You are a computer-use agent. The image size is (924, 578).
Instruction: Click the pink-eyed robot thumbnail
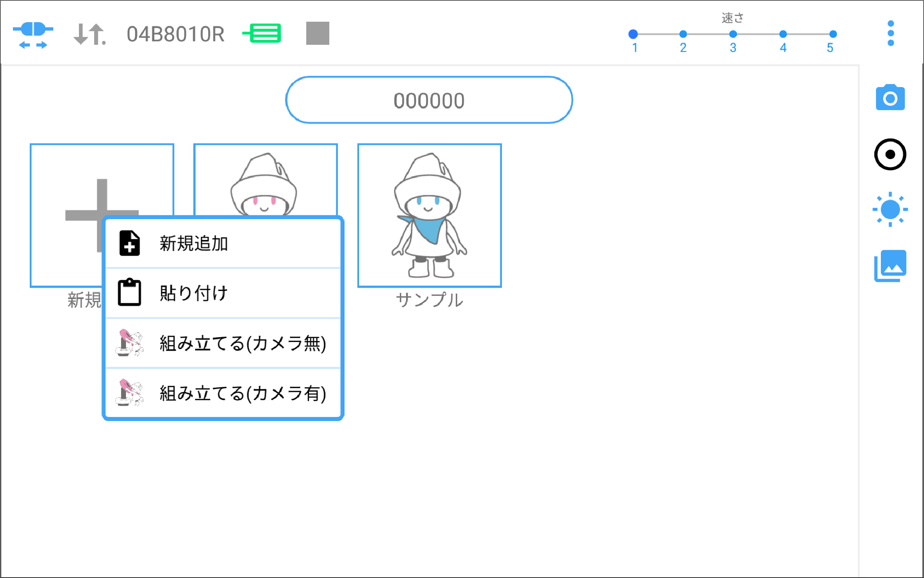pos(265,180)
